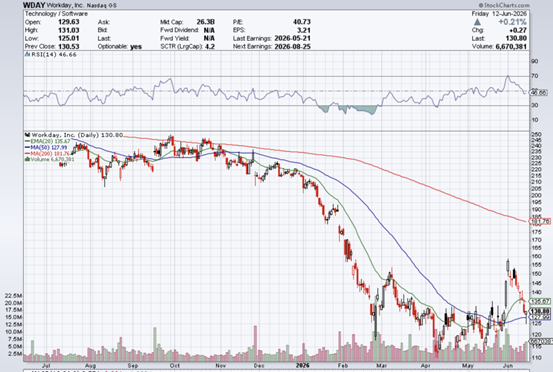
Task: Click the candlestick icon beside Workday legend
Action: click(x=28, y=135)
